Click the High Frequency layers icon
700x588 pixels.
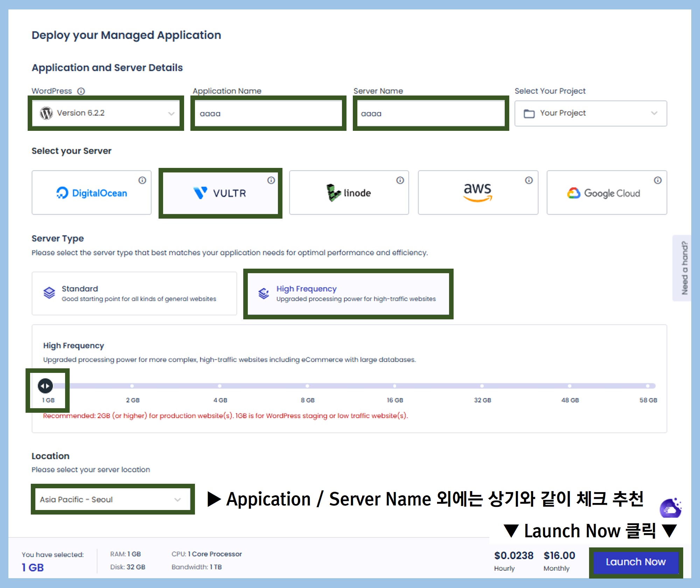pyautogui.click(x=264, y=293)
